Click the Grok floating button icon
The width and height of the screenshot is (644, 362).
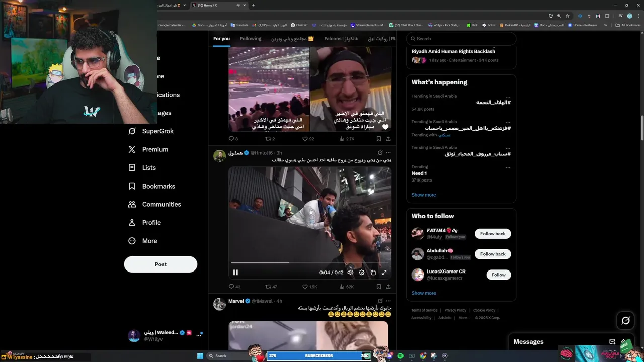click(626, 320)
